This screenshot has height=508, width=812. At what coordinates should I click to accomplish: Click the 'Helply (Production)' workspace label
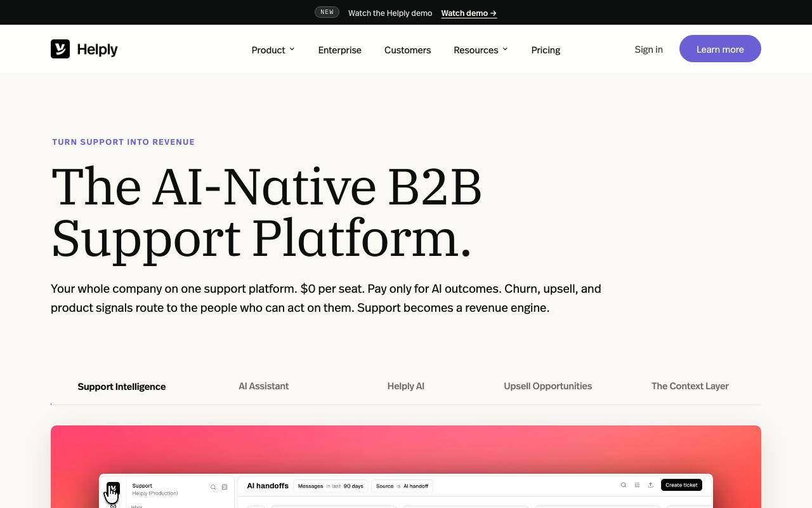[x=155, y=493]
